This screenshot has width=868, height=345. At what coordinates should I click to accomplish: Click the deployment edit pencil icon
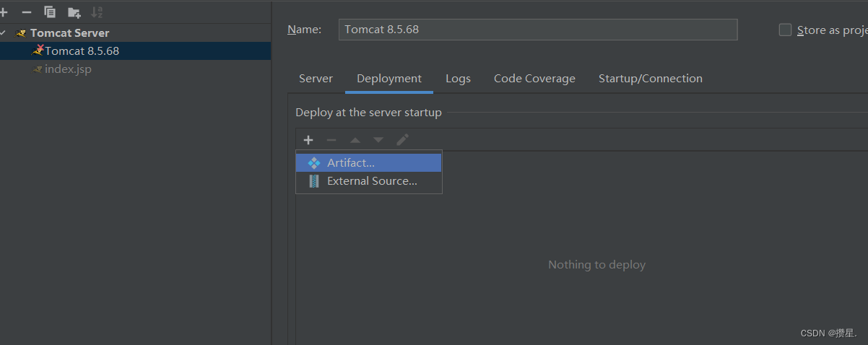coord(402,140)
